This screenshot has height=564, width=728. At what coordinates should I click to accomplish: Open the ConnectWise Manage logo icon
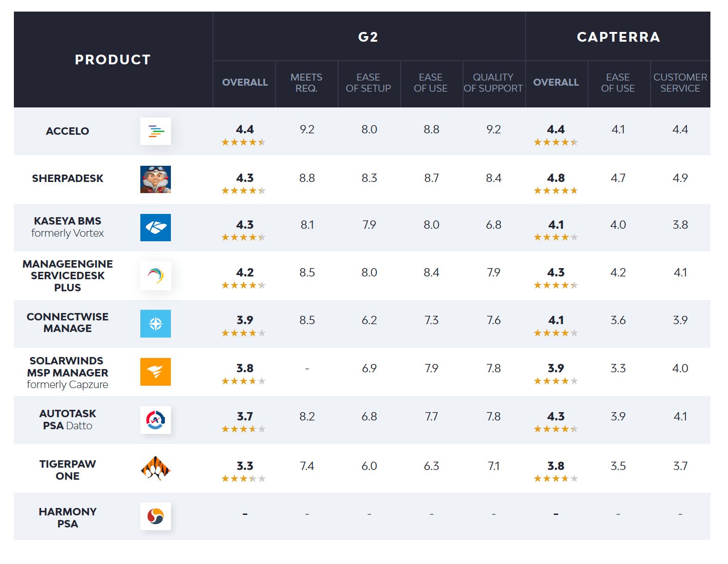tap(156, 324)
